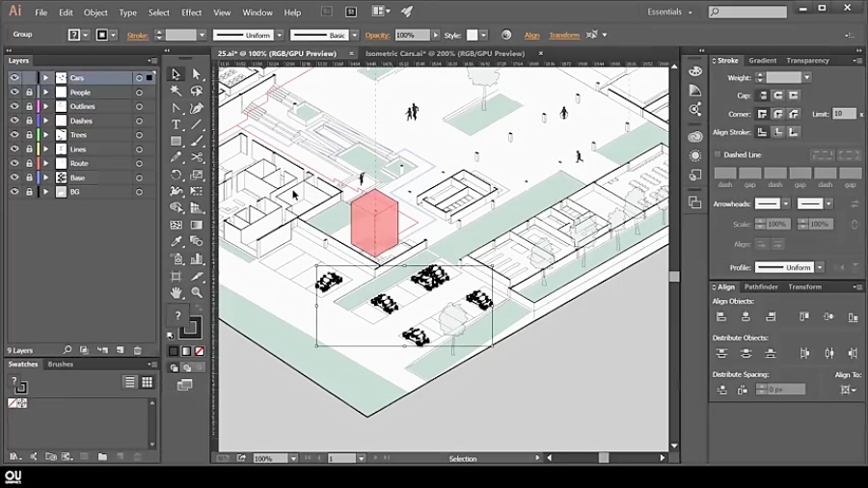Click the Round Join corner icon
Image resolution: width=868 pixels, height=488 pixels.
click(x=777, y=114)
